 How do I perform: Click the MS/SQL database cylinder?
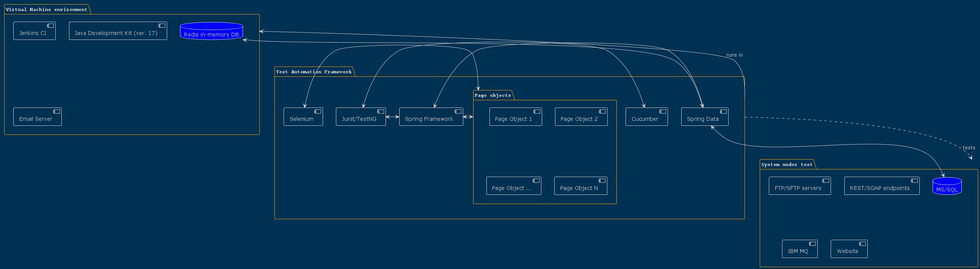point(947,186)
